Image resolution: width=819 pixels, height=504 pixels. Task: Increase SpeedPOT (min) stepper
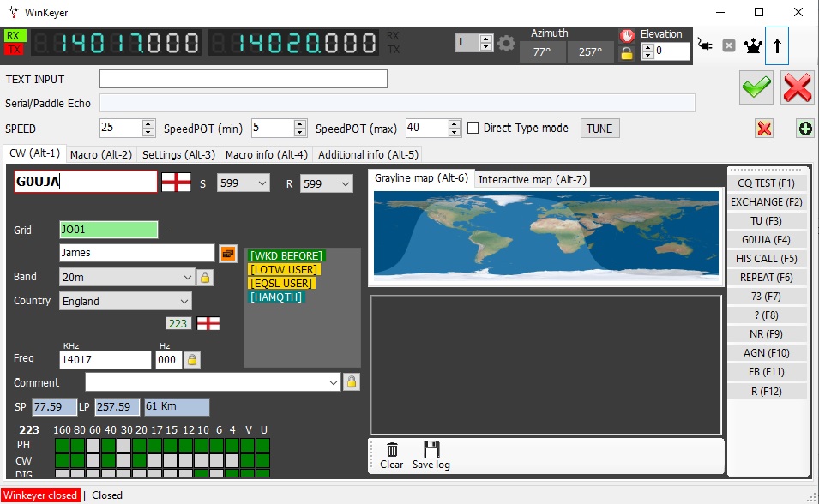(x=300, y=123)
